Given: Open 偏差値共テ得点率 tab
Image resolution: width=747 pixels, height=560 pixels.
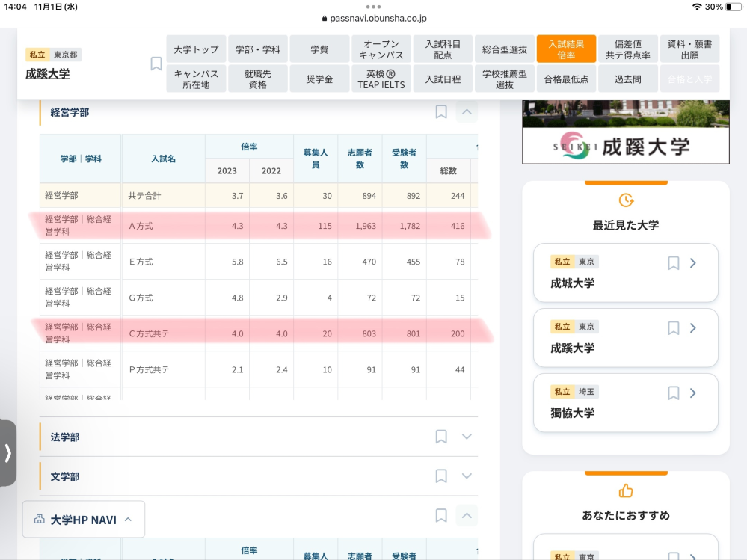Looking at the screenshot, I should pyautogui.click(x=628, y=49).
